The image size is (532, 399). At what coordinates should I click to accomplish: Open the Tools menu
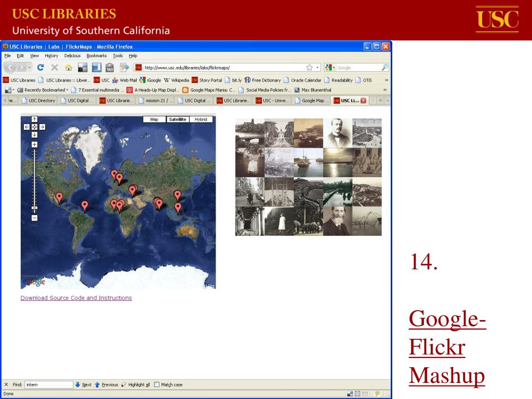pyautogui.click(x=118, y=56)
